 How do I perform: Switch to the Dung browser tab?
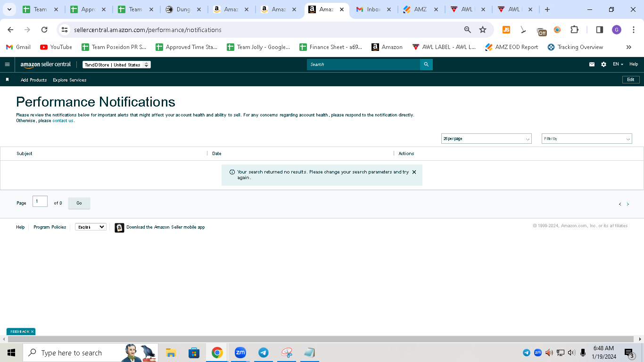tap(183, 9)
